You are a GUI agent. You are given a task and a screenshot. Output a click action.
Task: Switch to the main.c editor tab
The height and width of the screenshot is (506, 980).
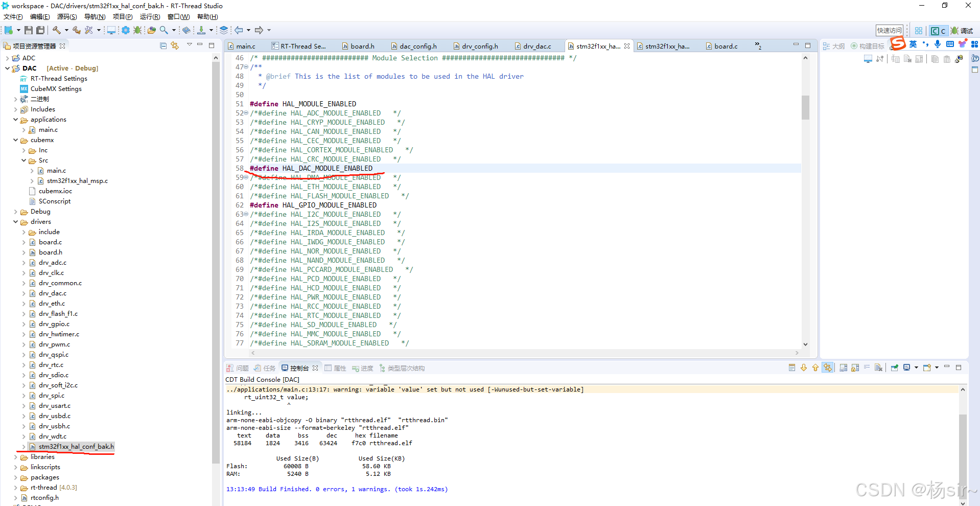246,46
